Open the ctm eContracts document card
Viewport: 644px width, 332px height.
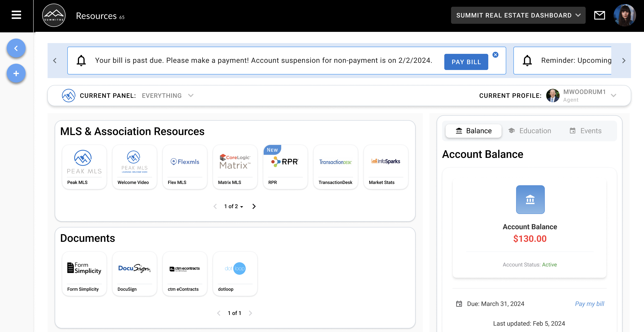pos(185,274)
